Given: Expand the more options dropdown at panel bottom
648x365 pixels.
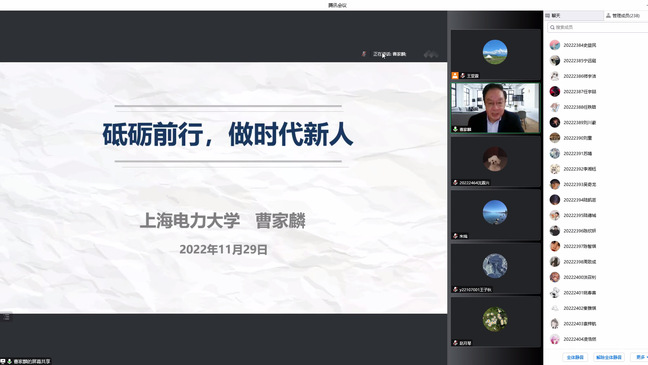Looking at the screenshot, I should 641,357.
